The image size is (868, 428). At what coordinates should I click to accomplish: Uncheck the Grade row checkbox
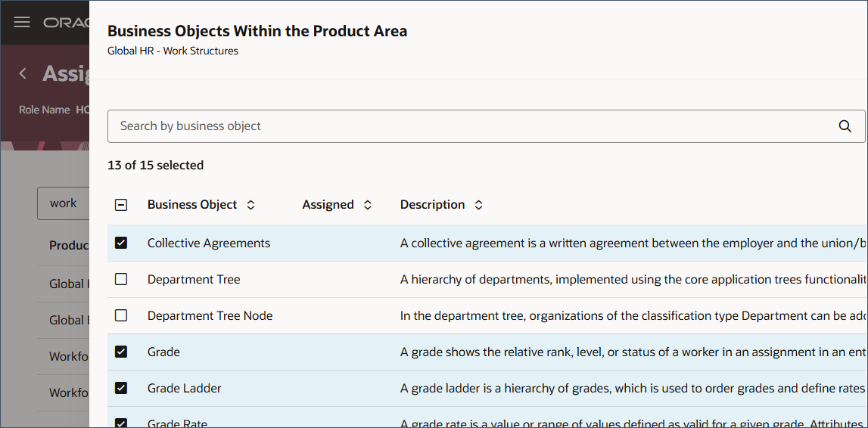pos(121,352)
